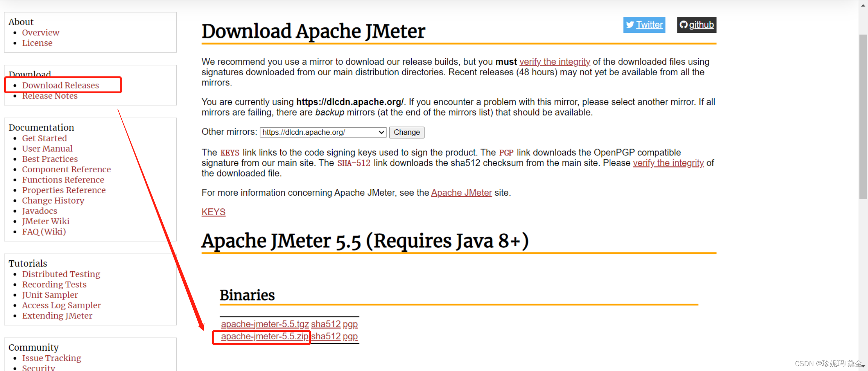Click first 'verify the integrity' link
The height and width of the screenshot is (371, 868).
coord(555,62)
